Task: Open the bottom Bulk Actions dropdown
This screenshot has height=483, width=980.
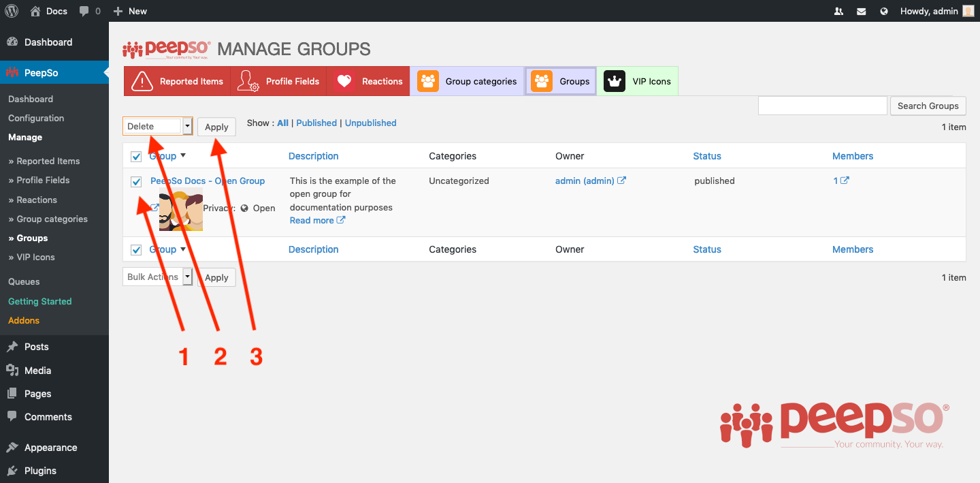Action: pyautogui.click(x=158, y=277)
